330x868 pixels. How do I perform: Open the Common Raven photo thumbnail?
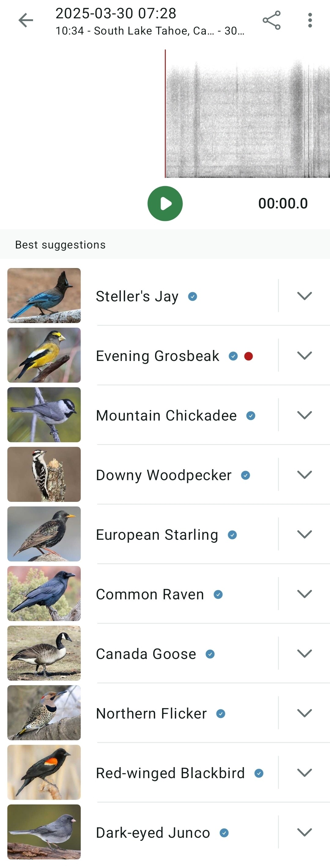coord(44,594)
